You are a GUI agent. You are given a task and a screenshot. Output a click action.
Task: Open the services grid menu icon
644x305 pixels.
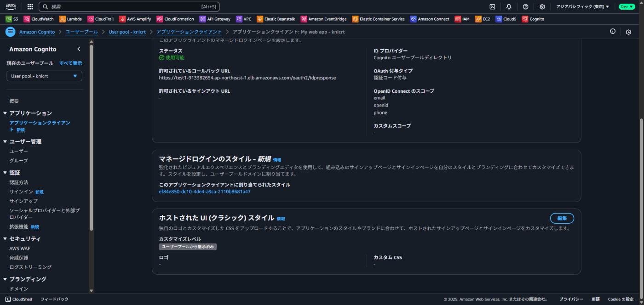pyautogui.click(x=30, y=6)
